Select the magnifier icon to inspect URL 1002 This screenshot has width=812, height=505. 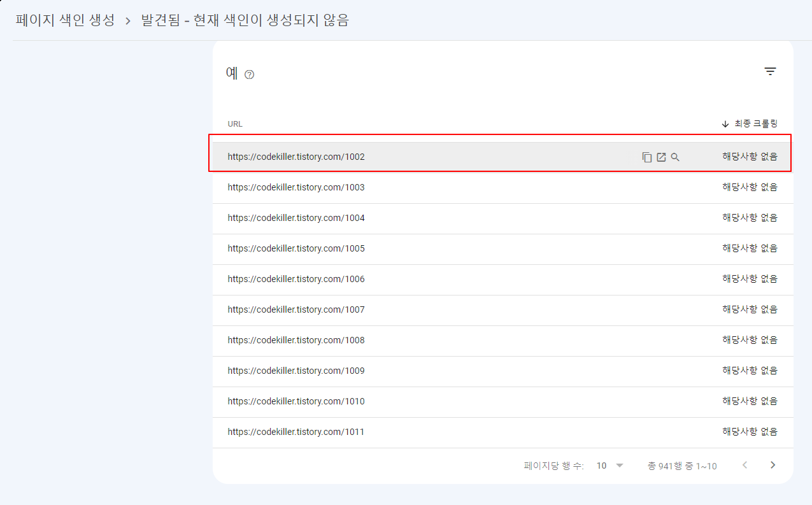click(x=675, y=157)
